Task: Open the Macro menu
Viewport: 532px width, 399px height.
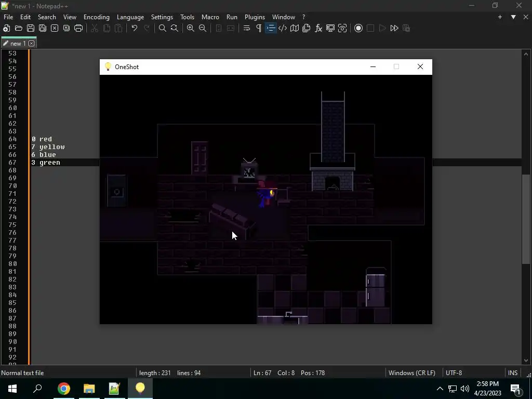Action: pos(210,17)
